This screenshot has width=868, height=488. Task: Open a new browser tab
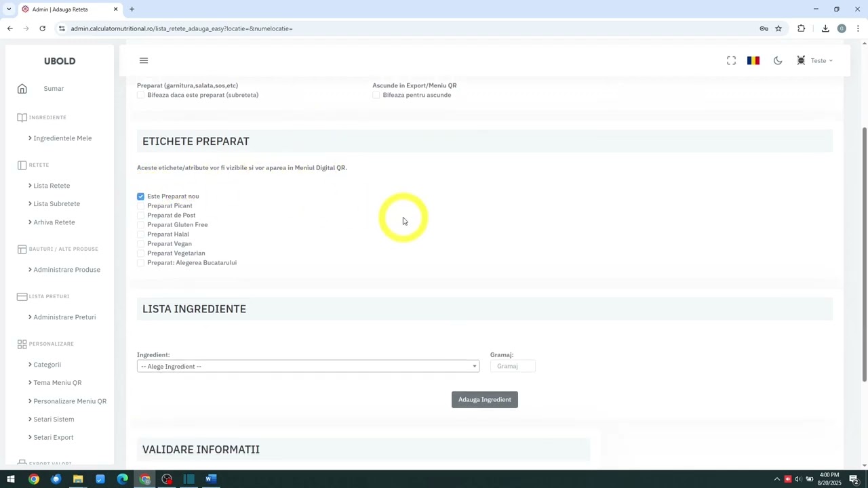(x=132, y=9)
